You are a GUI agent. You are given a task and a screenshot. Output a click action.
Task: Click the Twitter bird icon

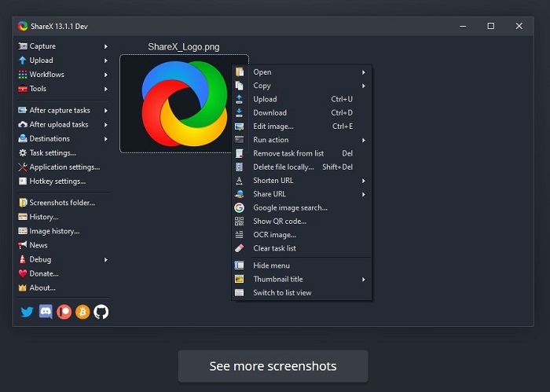(27, 312)
